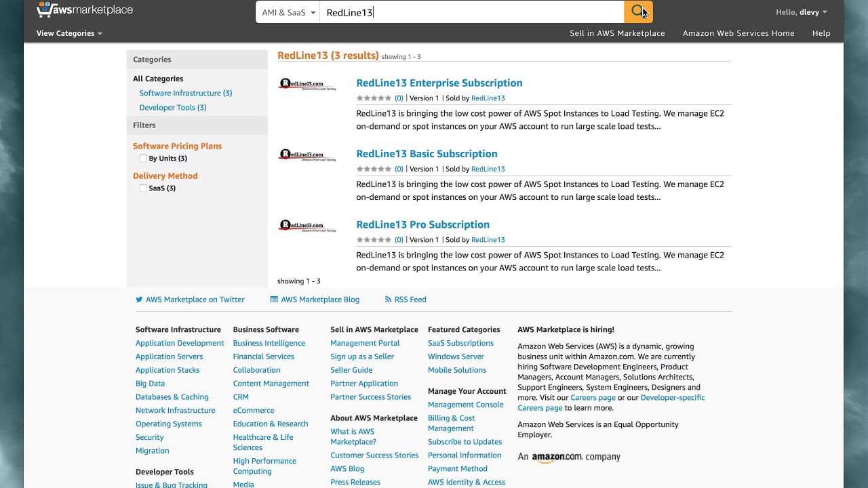The height and width of the screenshot is (488, 868).
Task: Open the Network Infrastructure link
Action: coord(175,411)
